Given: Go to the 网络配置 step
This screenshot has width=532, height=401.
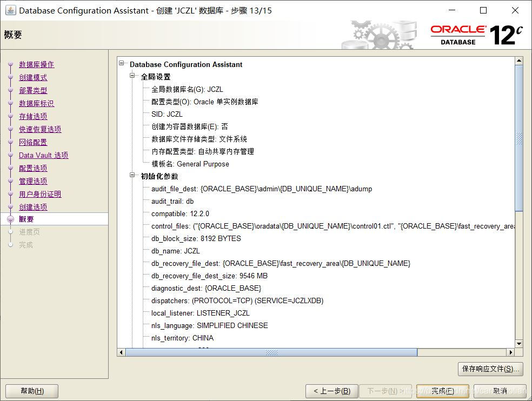Looking at the screenshot, I should pyautogui.click(x=33, y=142).
